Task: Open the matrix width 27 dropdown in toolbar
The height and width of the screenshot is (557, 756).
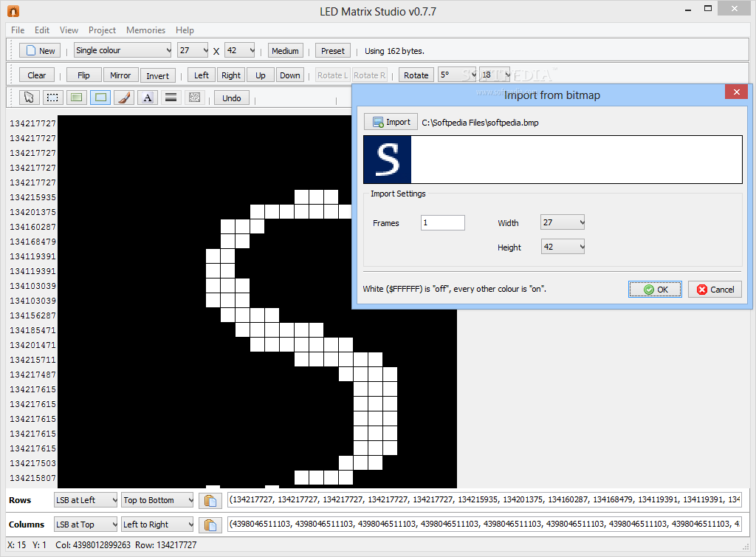Action: point(193,50)
